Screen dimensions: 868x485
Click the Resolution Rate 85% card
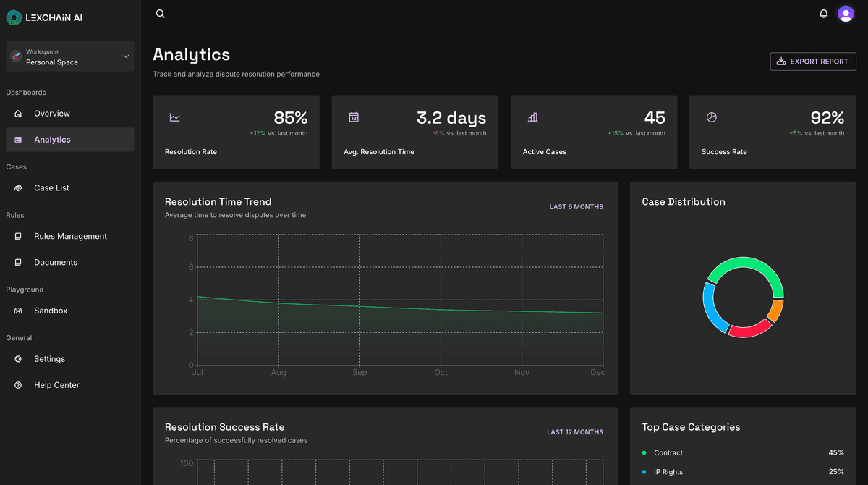(x=236, y=132)
